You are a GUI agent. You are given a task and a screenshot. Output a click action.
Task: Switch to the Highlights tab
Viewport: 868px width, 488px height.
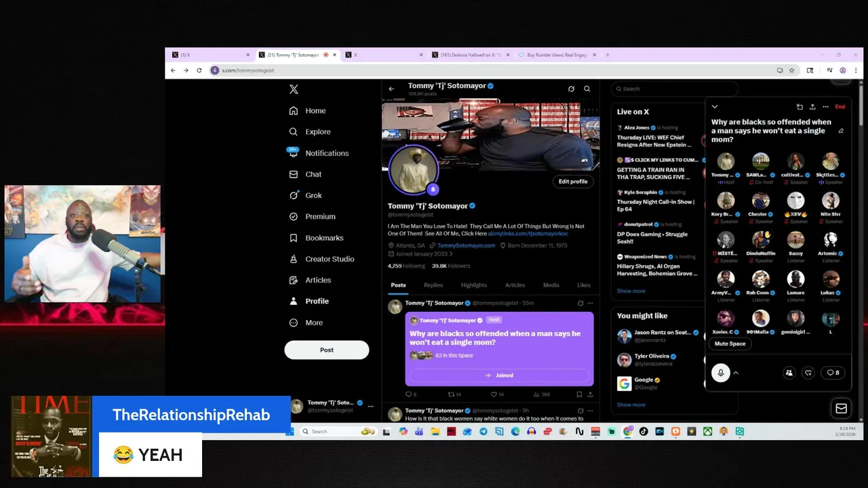[474, 285]
